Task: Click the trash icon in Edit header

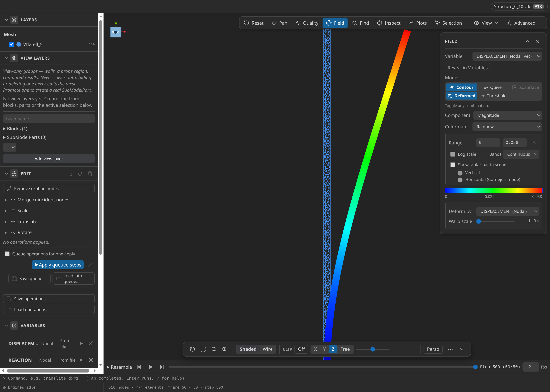Action: click(90, 173)
